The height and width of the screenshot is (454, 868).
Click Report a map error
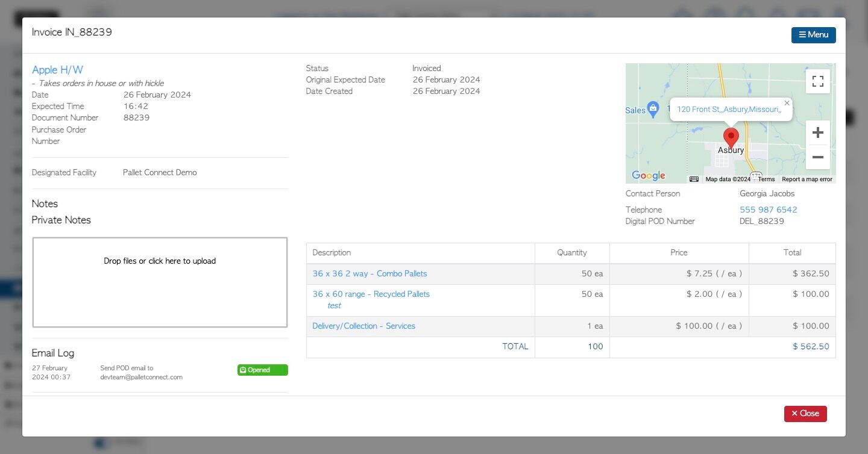[x=807, y=179]
